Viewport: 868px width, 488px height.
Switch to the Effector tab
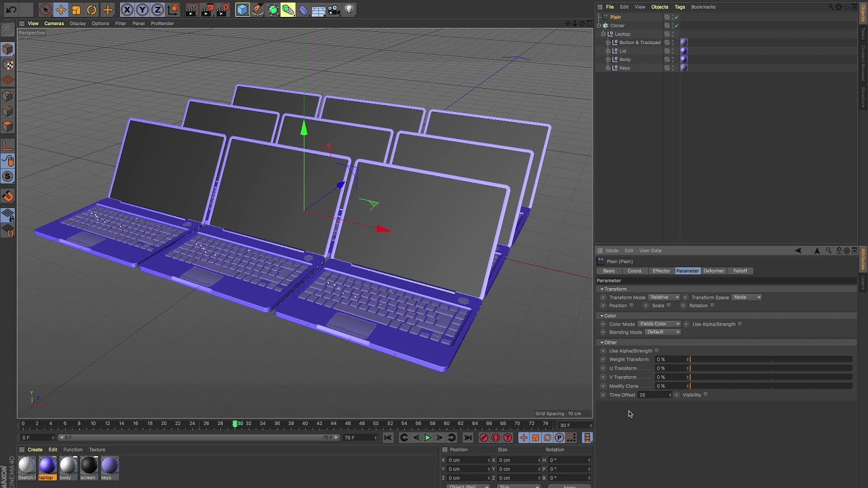coord(661,271)
